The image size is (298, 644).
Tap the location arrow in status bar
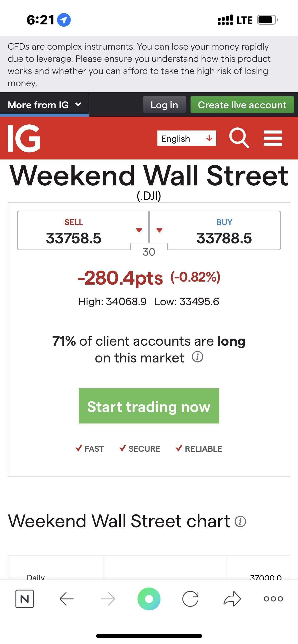(x=64, y=20)
